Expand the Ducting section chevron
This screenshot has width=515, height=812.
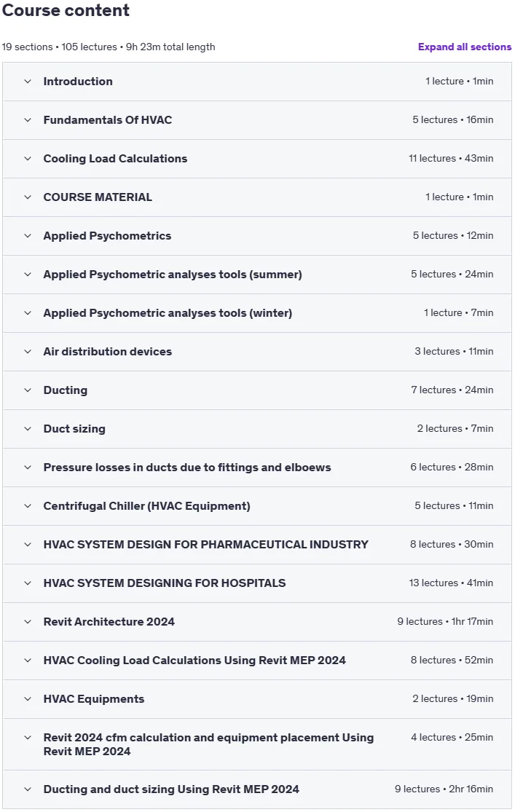coord(28,390)
